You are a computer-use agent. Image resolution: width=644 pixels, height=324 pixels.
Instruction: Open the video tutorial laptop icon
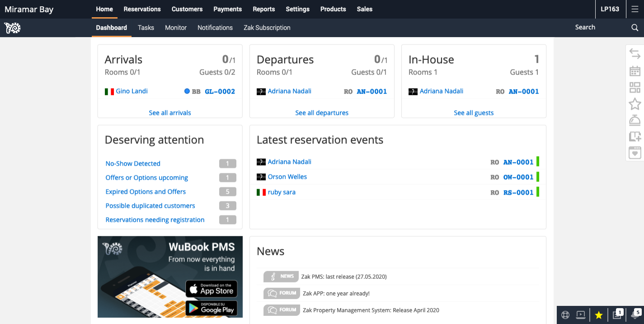click(x=581, y=315)
